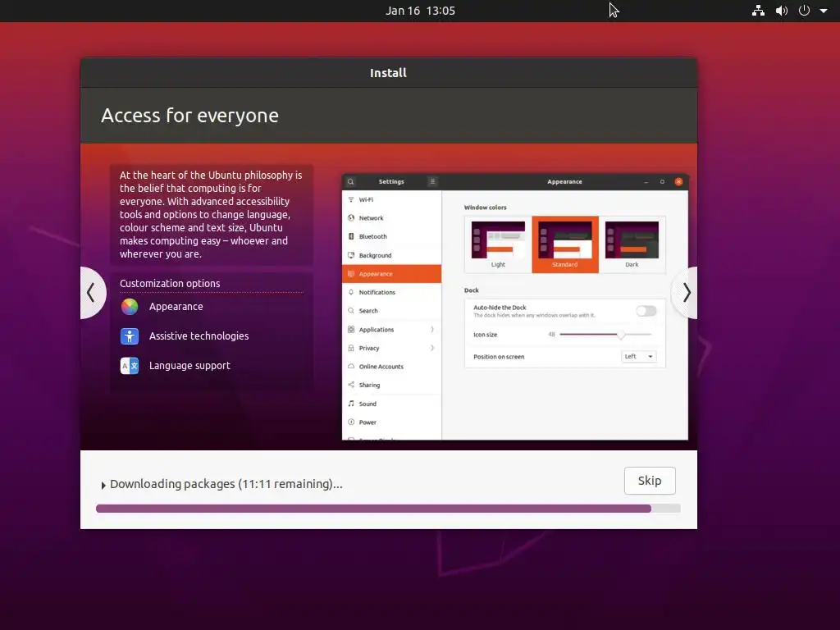The image size is (840, 630).
Task: Select Network in the Settings sidebar
Action: 391,218
